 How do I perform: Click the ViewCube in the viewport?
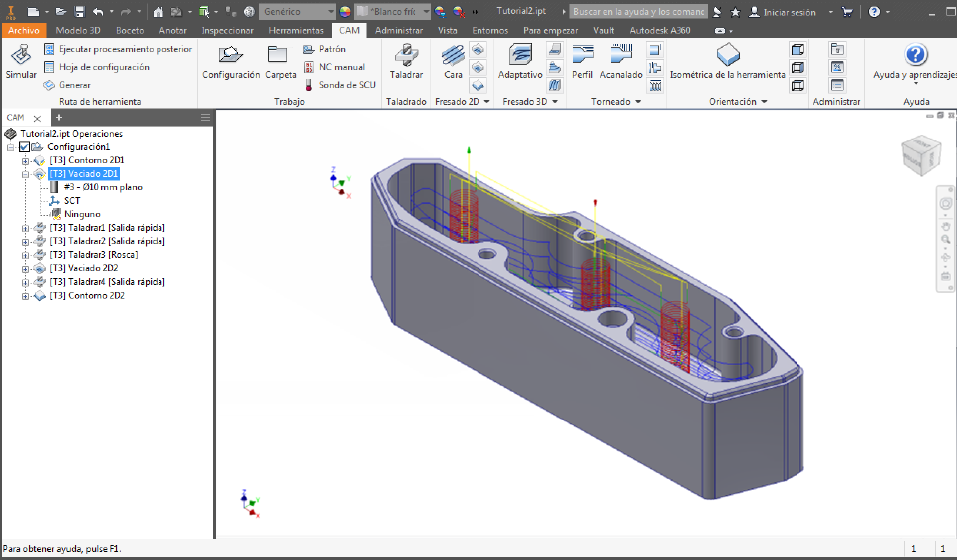coord(920,153)
